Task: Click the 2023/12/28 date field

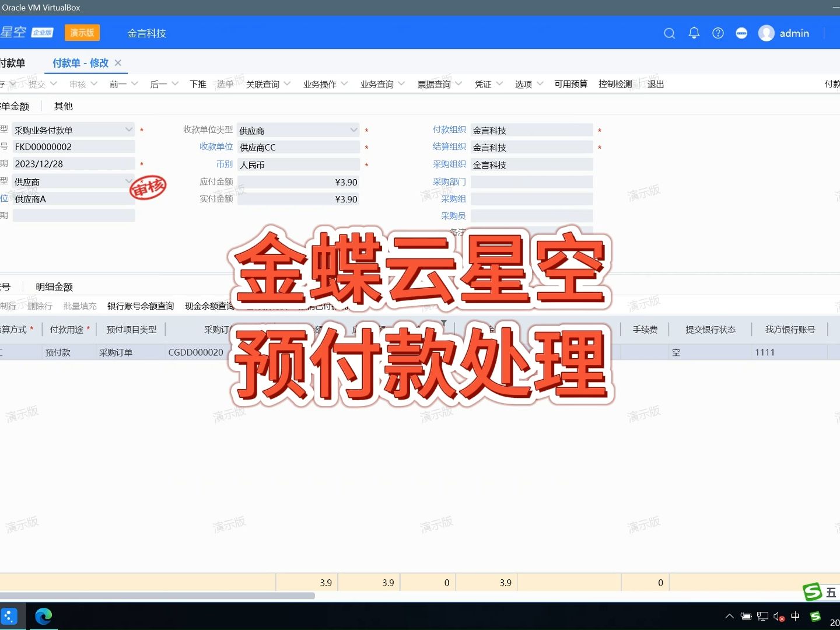Action: coord(73,164)
